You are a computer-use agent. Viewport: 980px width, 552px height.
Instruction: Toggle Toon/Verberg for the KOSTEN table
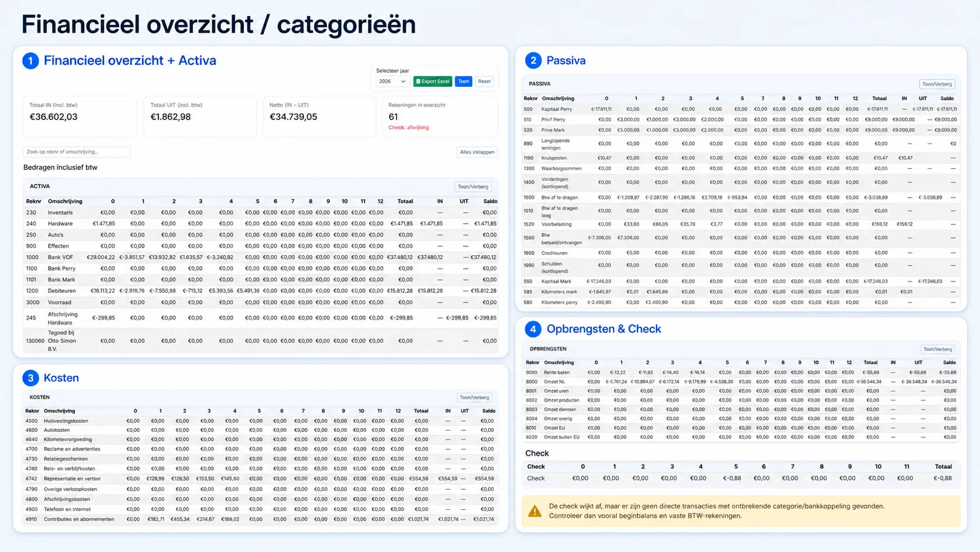[x=474, y=398]
